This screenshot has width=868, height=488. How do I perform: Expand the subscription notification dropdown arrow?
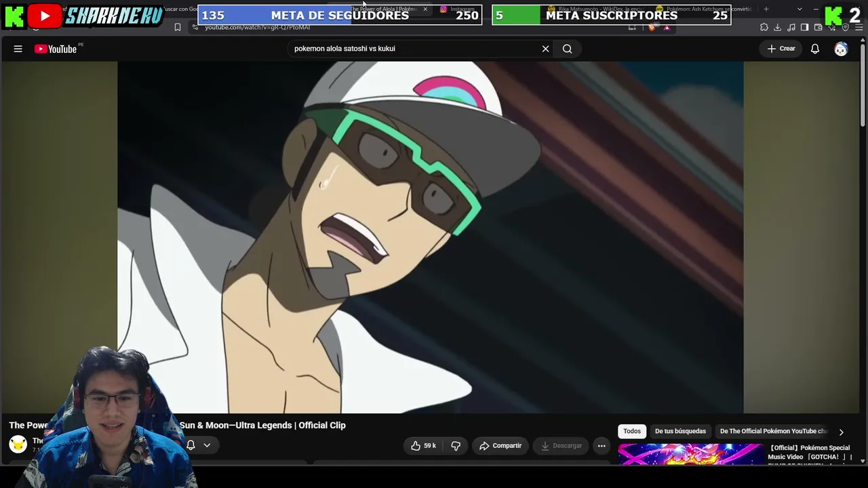[x=207, y=445]
